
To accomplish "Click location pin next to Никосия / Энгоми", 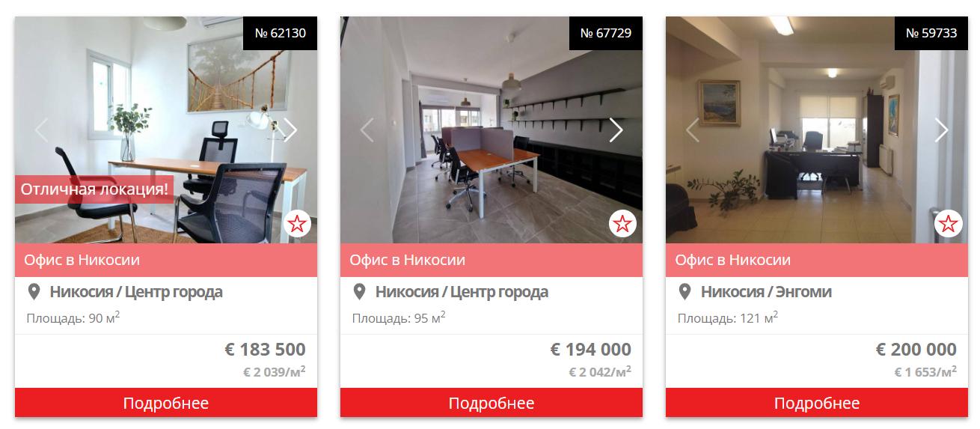I will [685, 291].
